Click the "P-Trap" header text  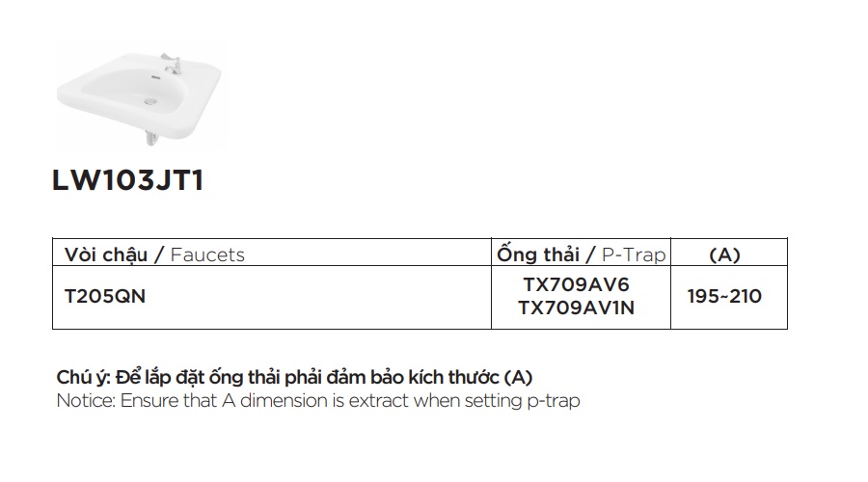click(x=633, y=254)
